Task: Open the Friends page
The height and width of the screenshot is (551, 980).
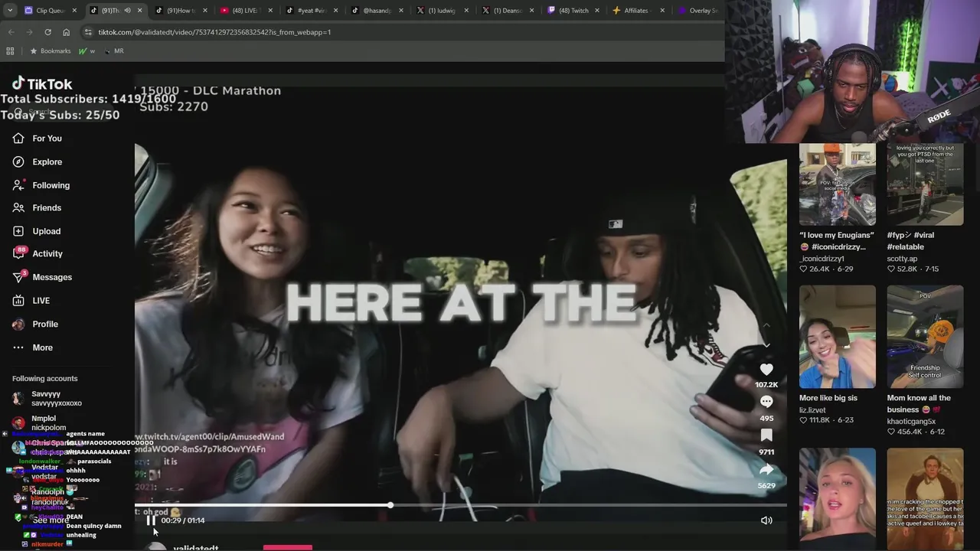Action: pos(37,208)
